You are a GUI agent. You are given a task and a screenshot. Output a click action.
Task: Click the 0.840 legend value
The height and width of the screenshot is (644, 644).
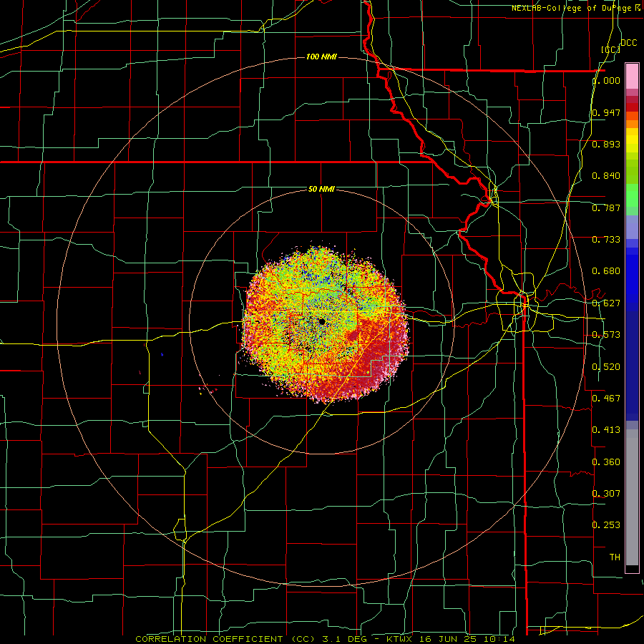click(x=606, y=176)
